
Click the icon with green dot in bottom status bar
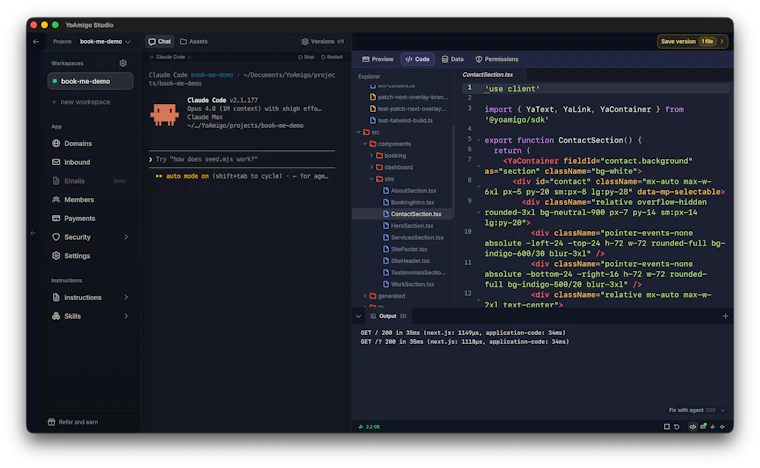703,426
